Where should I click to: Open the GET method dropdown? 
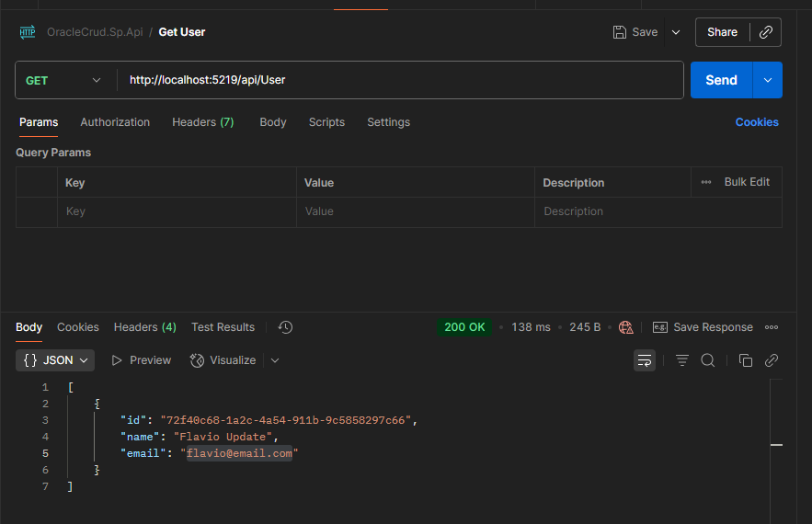(x=64, y=80)
